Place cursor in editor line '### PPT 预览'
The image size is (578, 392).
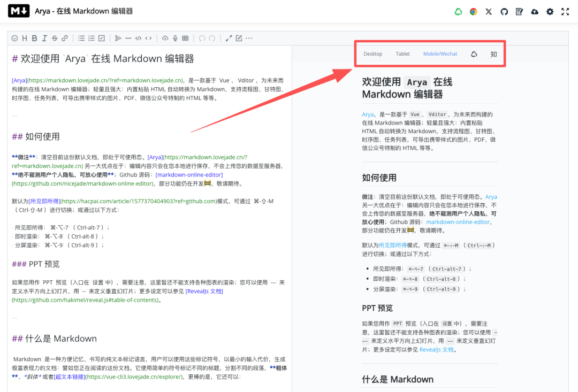click(36, 264)
